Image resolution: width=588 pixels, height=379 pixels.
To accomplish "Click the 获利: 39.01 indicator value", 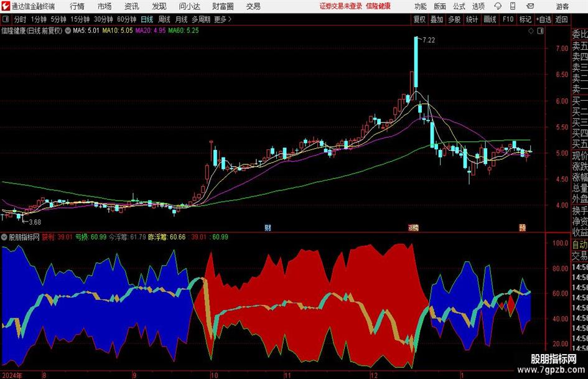I will click(57, 236).
